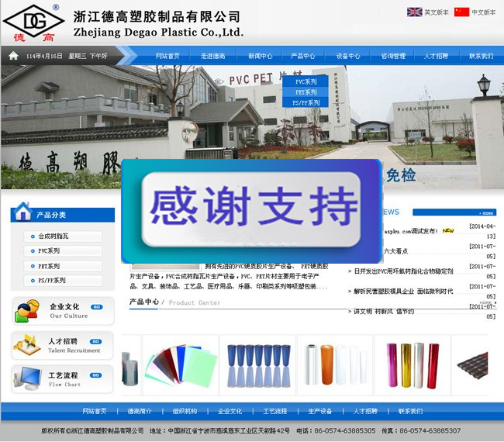Select PVC系列 in the dropdown submenu
This screenshot has width=504, height=442.
pos(306,81)
